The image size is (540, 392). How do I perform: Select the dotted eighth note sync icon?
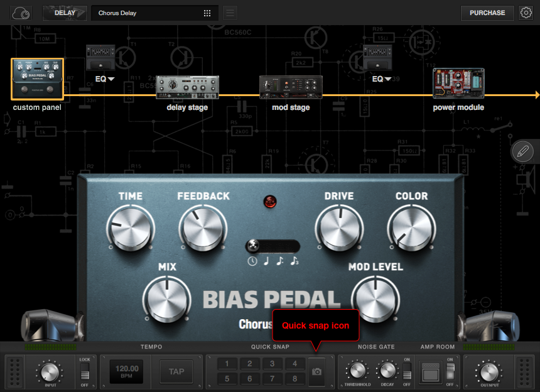pos(280,261)
